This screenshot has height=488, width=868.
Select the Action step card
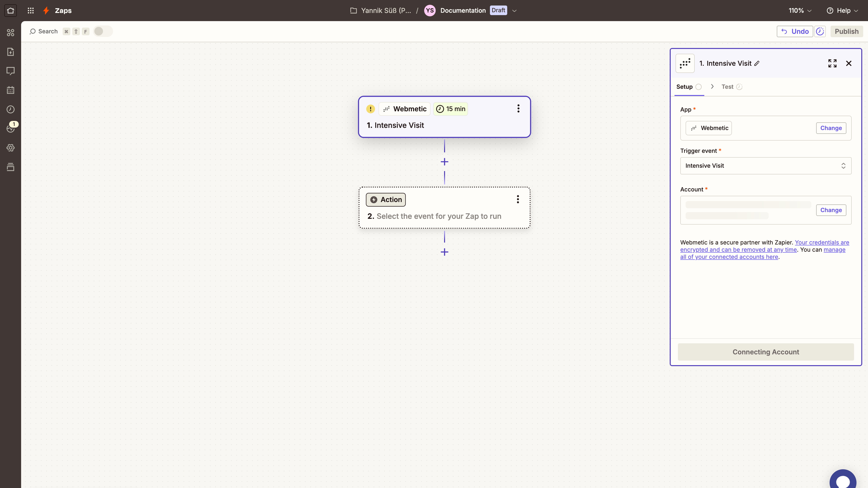[x=445, y=208]
